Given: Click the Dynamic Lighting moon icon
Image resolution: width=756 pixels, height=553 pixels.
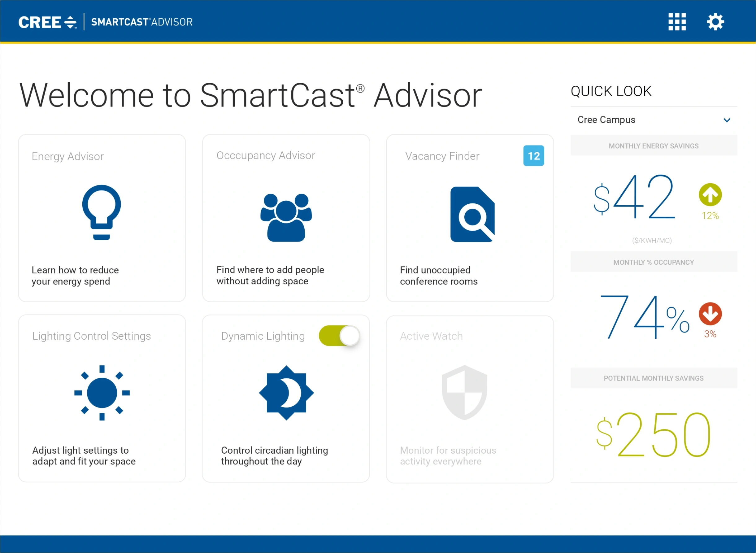Looking at the screenshot, I should [286, 393].
